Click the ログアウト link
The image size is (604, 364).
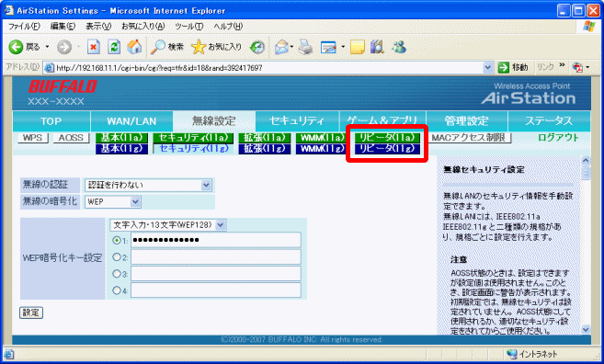pos(558,138)
